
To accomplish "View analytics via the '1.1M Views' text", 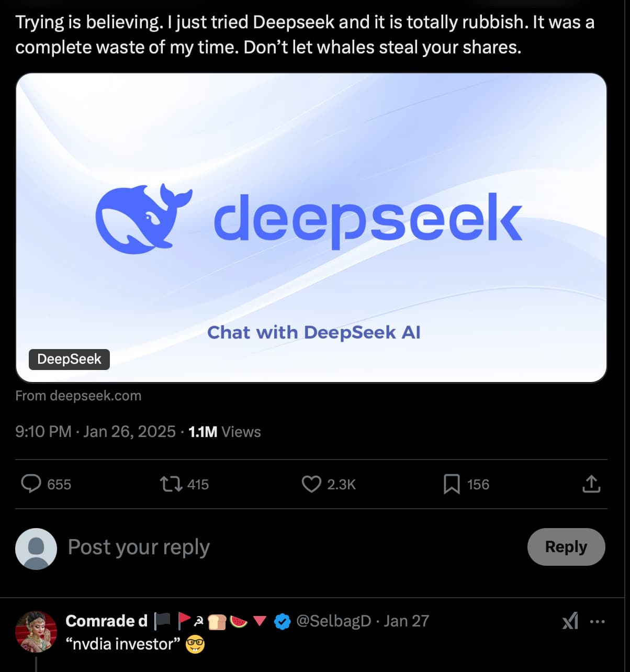I will (224, 432).
